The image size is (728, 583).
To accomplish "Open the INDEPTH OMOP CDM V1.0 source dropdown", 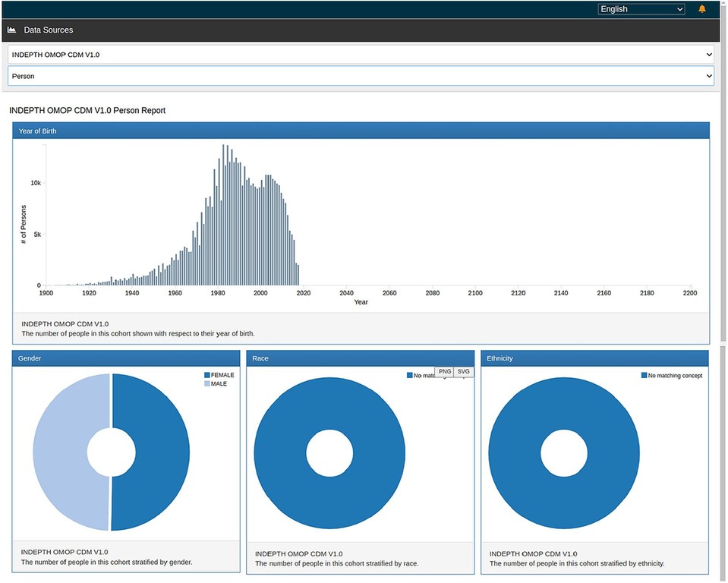I will (x=361, y=55).
